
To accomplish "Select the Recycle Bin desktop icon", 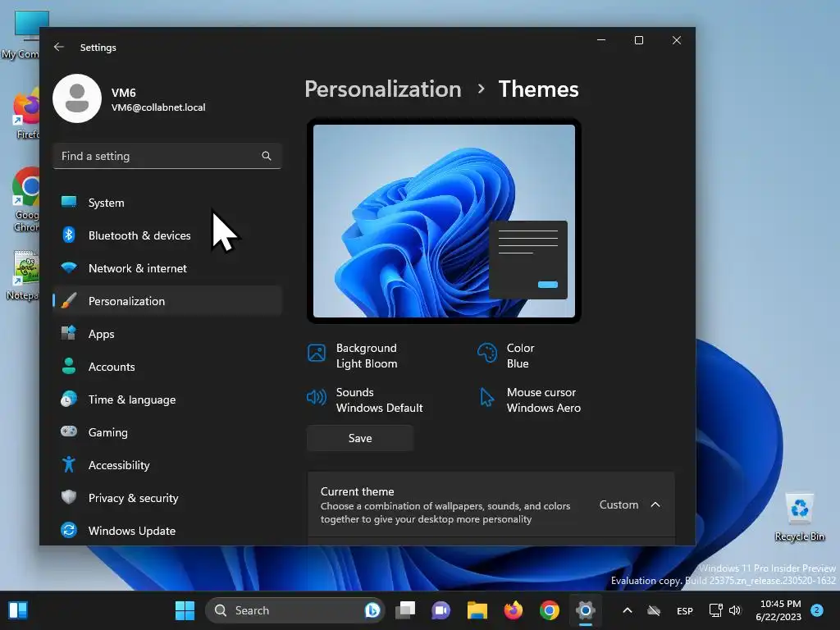I will [799, 517].
